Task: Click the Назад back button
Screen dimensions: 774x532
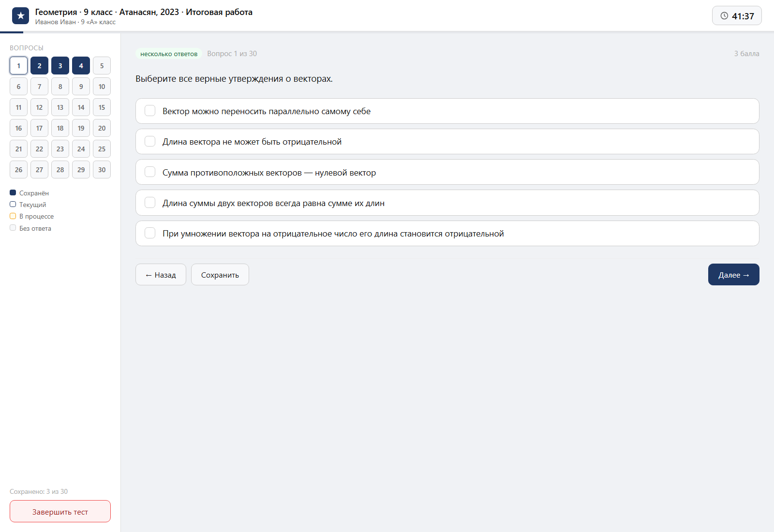Action: tap(161, 275)
